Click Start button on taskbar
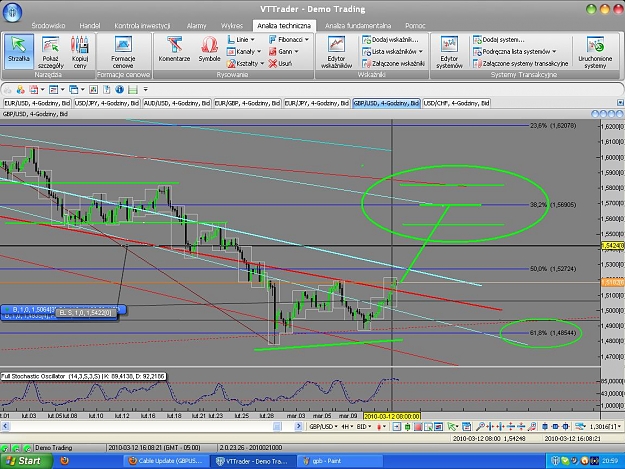The height and width of the screenshot is (469, 625). click(26, 461)
